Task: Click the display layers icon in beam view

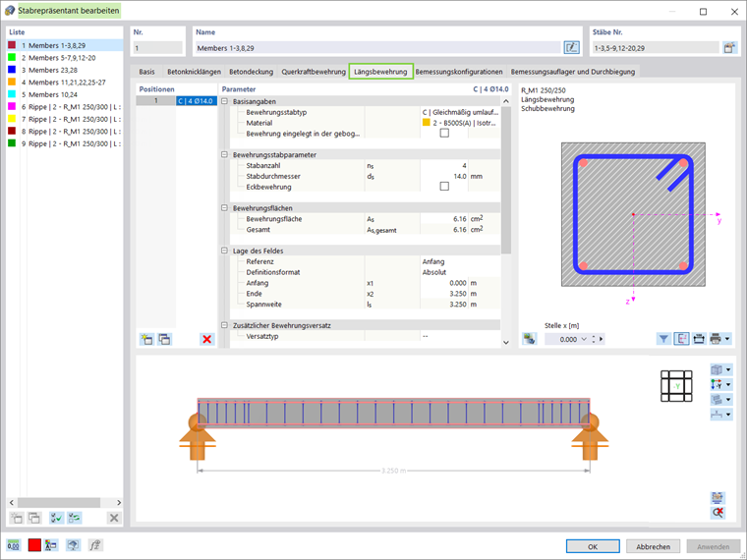Action: 717,400
